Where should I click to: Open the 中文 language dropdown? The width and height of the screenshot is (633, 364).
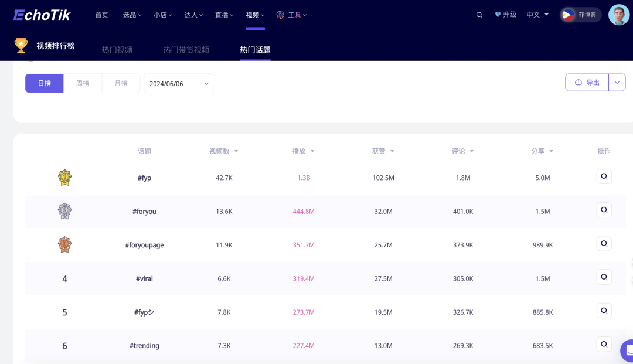[537, 15]
